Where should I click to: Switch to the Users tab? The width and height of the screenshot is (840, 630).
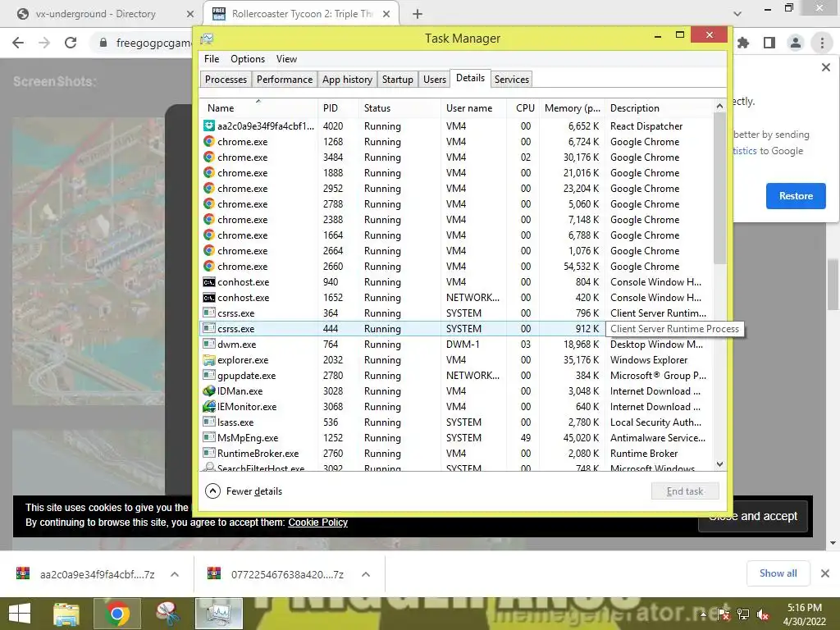[435, 80]
